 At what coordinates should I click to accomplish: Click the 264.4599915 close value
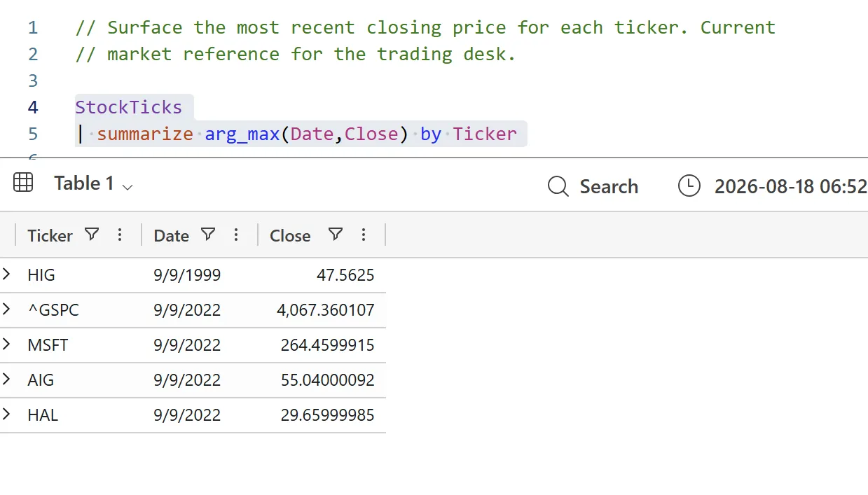click(x=328, y=345)
